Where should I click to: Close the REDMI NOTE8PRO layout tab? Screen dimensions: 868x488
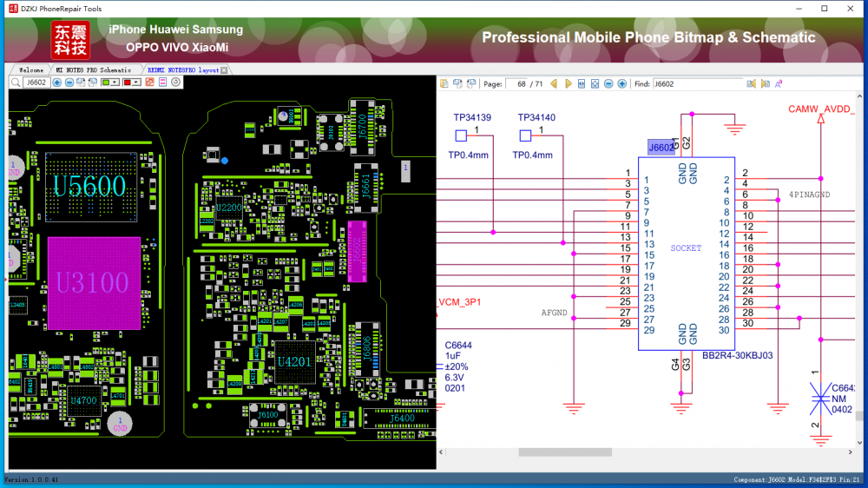click(224, 69)
